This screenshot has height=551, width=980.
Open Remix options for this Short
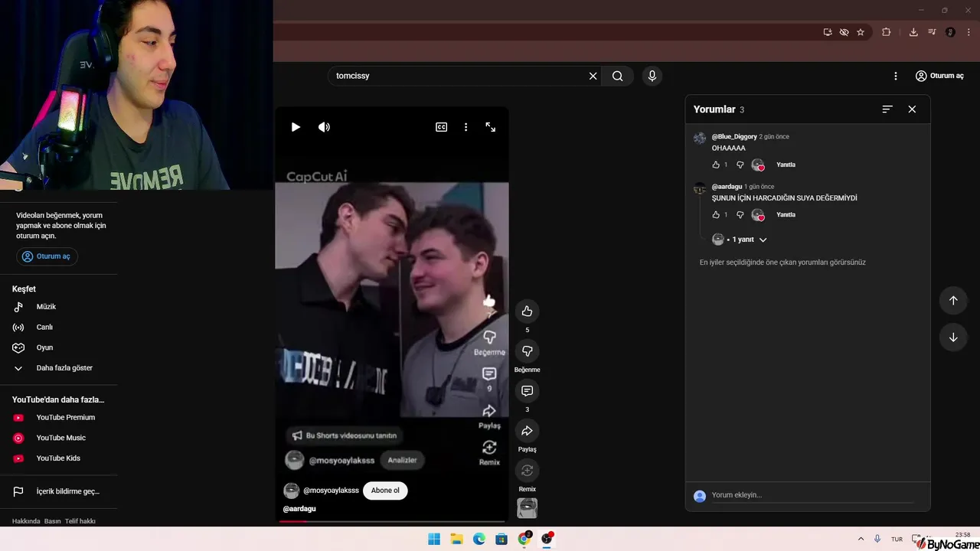(x=527, y=470)
